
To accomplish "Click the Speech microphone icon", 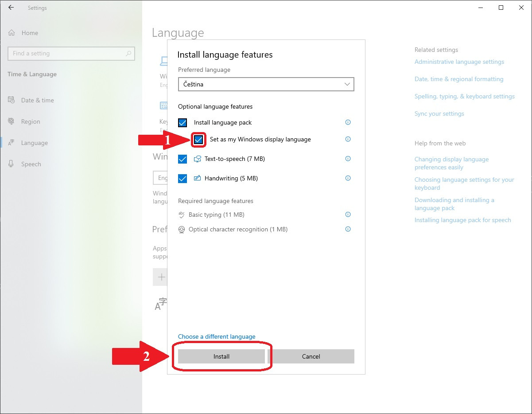I will pyautogui.click(x=12, y=164).
